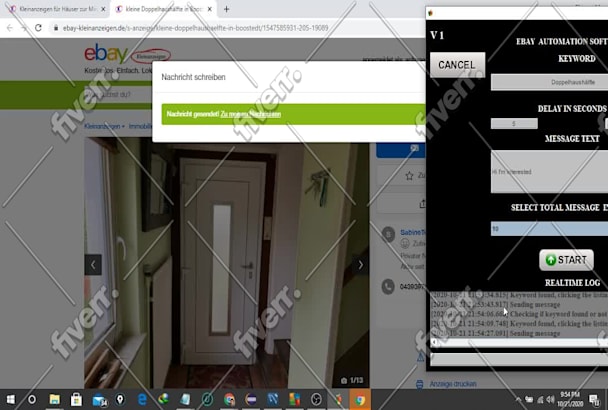Click the highlighted Chrome icon in taskbar
The height and width of the screenshot is (410, 608).
coord(360,400)
